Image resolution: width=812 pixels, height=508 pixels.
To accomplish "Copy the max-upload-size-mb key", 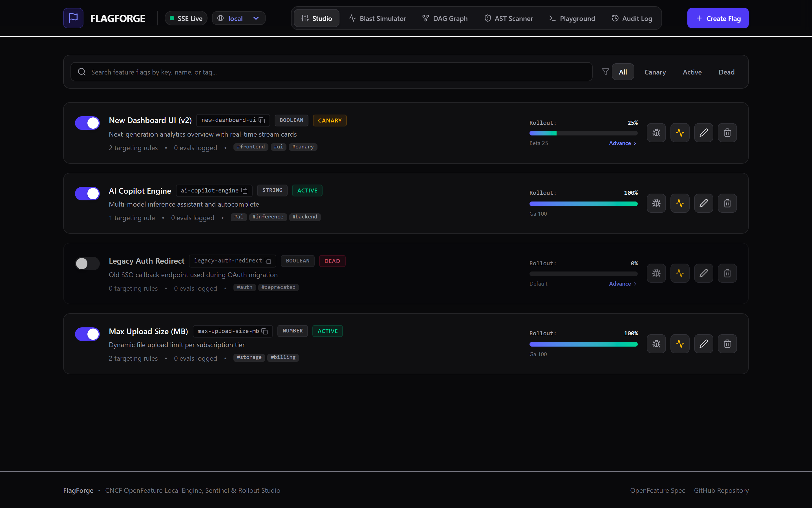I will (265, 331).
